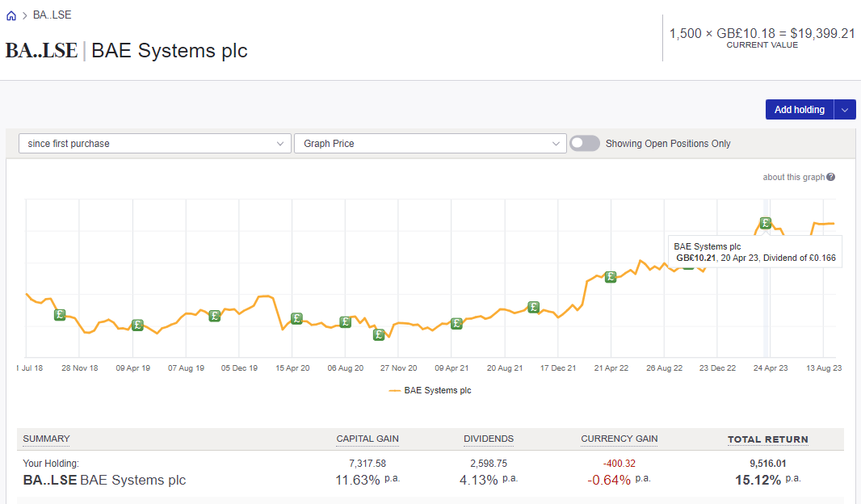Screen dimensions: 861x504
Task: Click the dividend £ marker near 20 Aug 21
Action: click(533, 307)
